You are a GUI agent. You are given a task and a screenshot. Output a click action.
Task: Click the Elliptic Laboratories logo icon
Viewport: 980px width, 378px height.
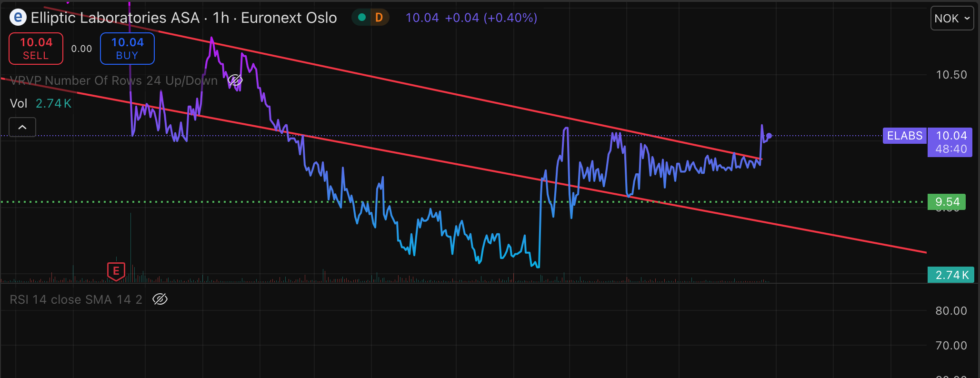point(18,18)
